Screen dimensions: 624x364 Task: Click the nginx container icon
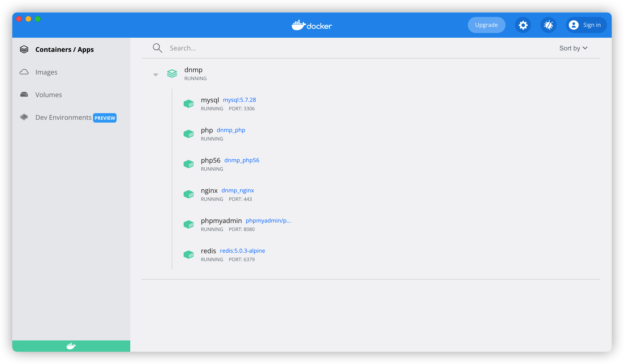tap(189, 194)
